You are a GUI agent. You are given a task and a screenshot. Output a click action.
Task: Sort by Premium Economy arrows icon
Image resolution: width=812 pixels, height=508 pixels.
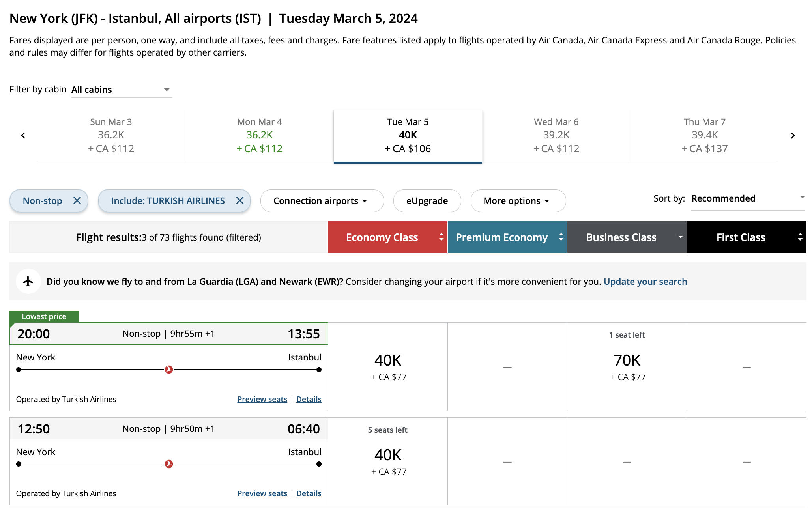tap(561, 237)
